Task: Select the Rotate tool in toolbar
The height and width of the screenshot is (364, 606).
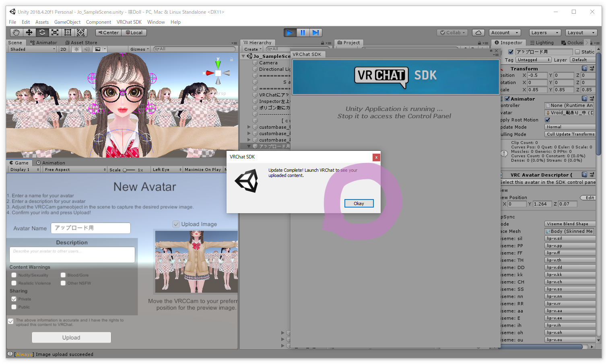Action: tap(42, 33)
